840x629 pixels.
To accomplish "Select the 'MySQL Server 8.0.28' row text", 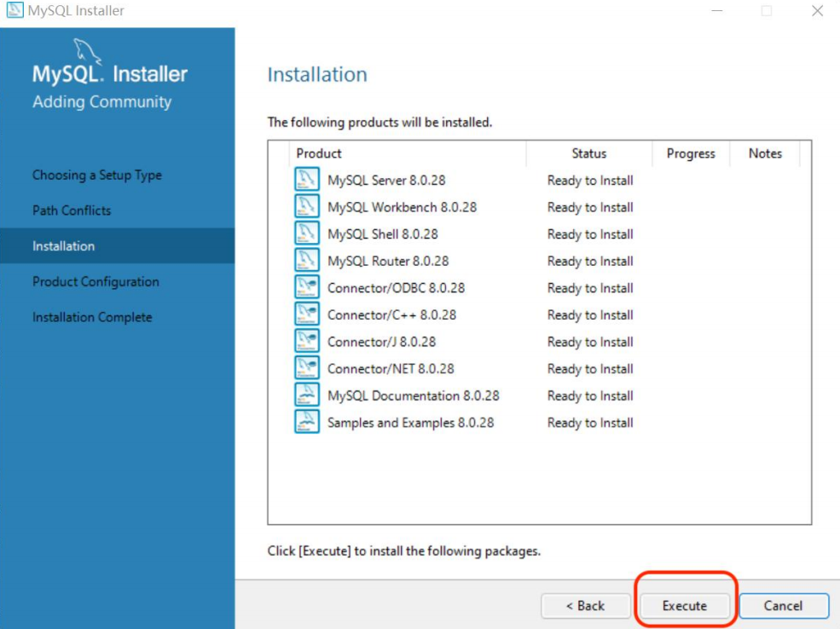I will pyautogui.click(x=386, y=181).
